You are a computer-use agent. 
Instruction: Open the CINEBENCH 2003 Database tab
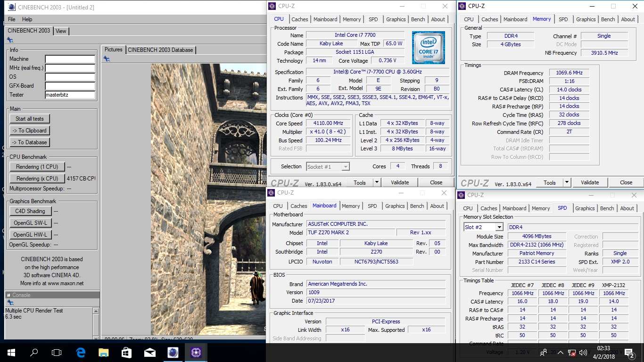160,49
